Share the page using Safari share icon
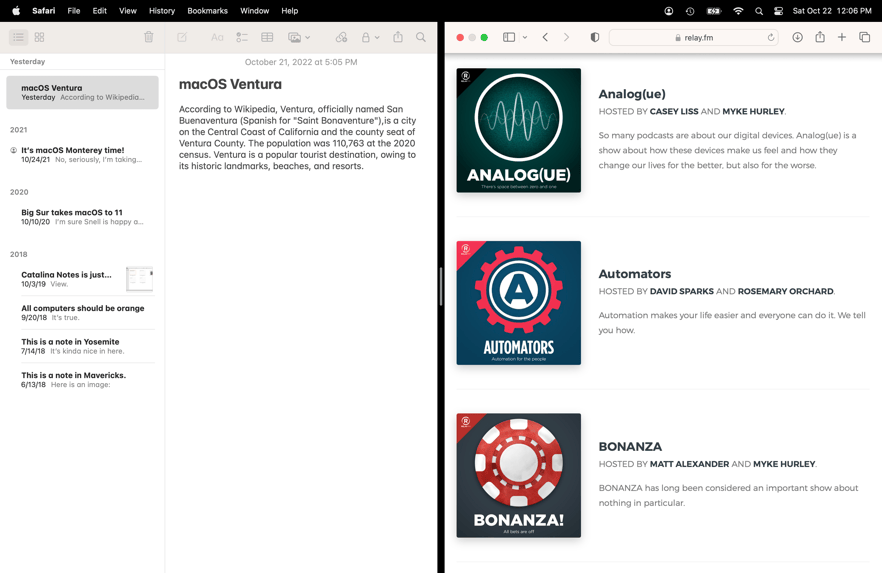This screenshot has height=573, width=882. tap(820, 37)
